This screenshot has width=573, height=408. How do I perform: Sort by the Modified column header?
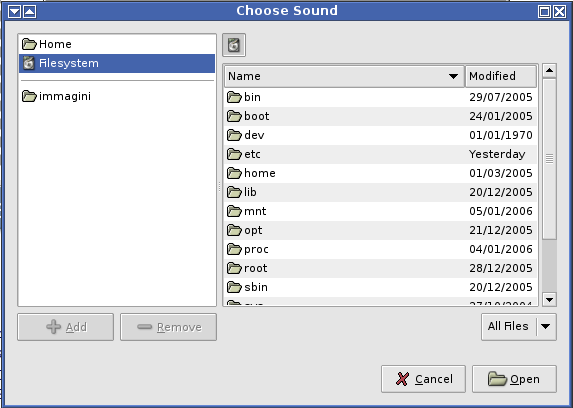coord(501,76)
